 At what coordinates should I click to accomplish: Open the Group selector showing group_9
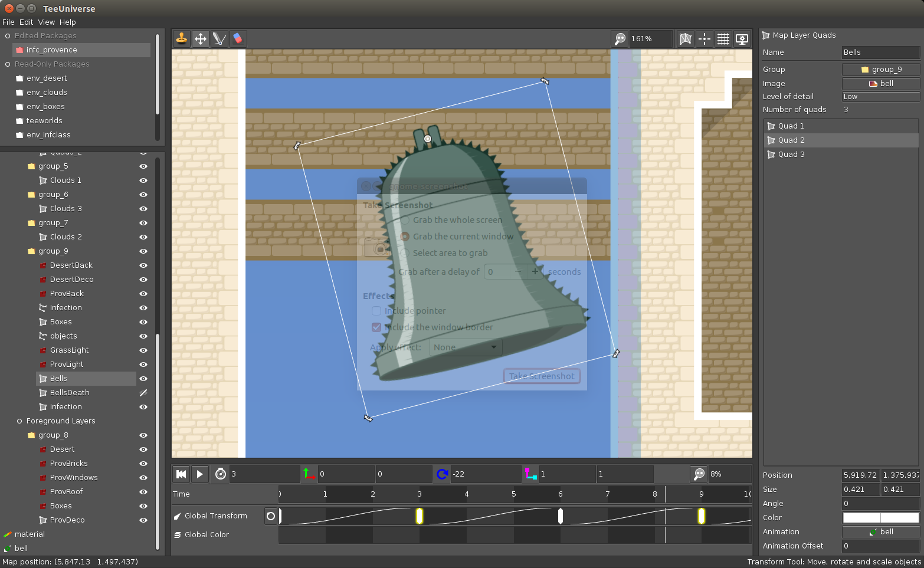(880, 70)
